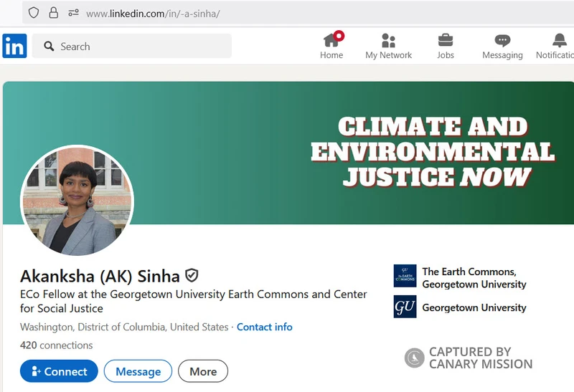
Task: Click the site permissions icon in address bar
Action: click(x=74, y=14)
